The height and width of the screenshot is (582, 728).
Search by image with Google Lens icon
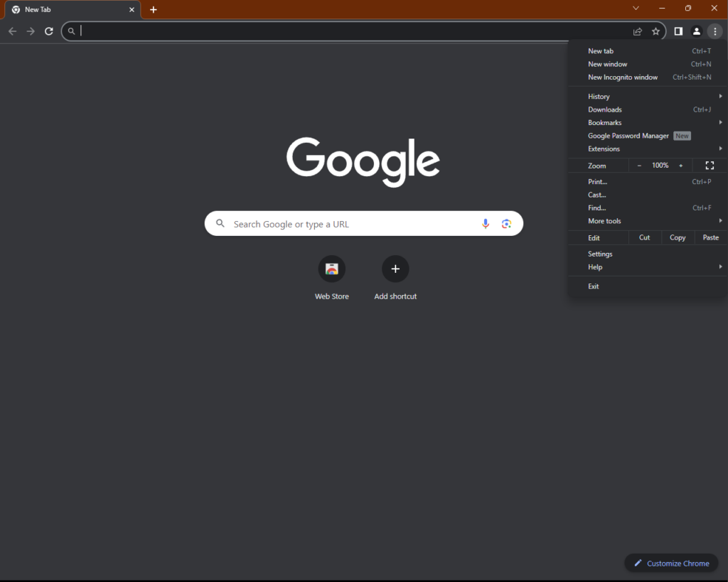click(506, 223)
